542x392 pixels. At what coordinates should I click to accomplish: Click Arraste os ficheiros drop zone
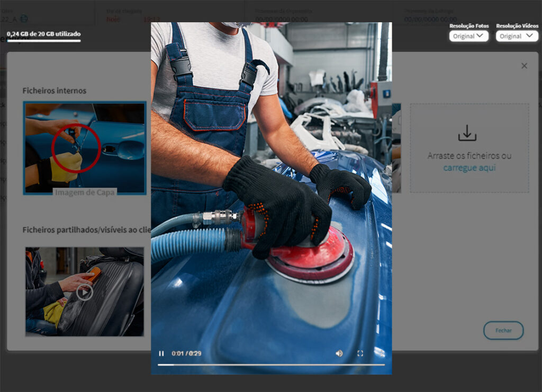469,148
